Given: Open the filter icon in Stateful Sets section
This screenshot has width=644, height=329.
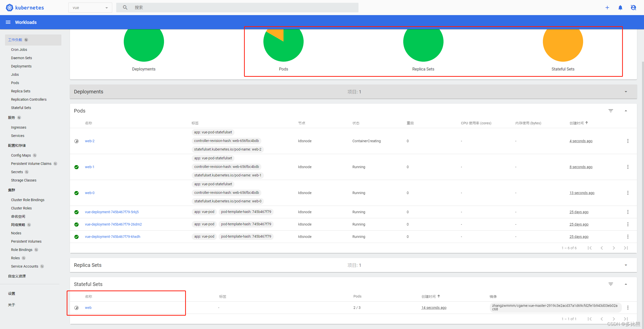Looking at the screenshot, I should coord(611,284).
